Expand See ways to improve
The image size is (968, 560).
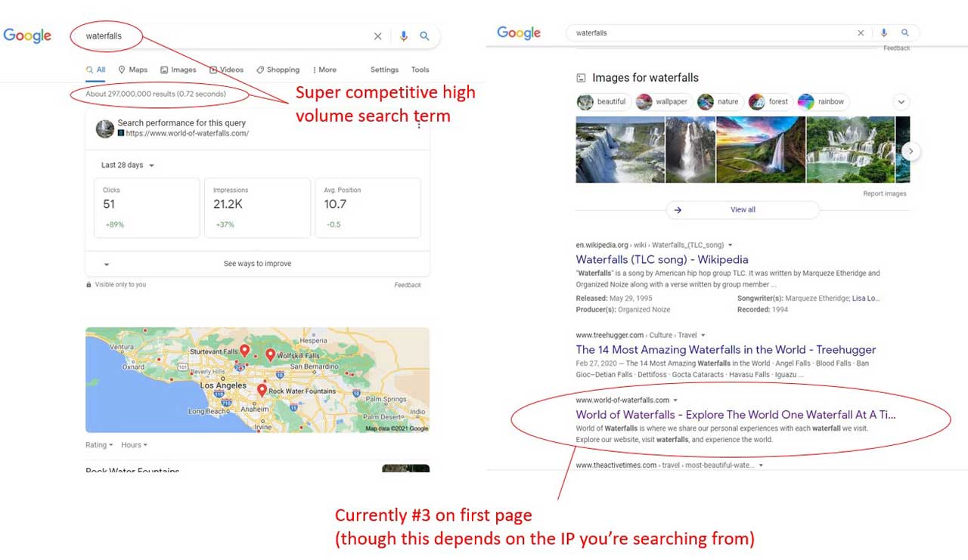click(x=257, y=264)
